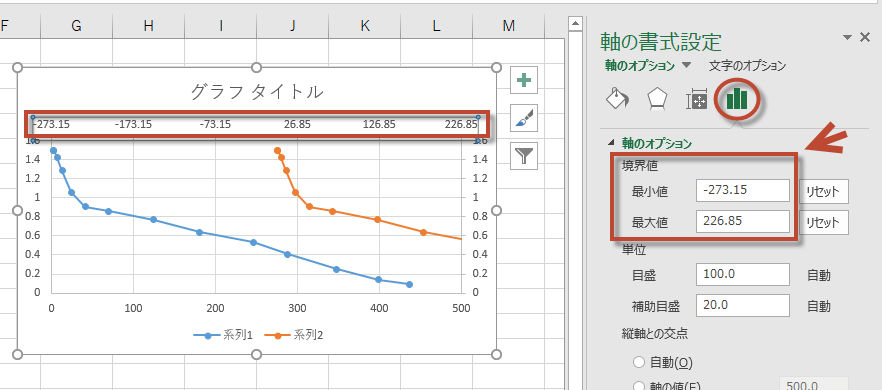The height and width of the screenshot is (390, 882).
Task: Select the Axis Options bar chart icon
Action: click(737, 100)
